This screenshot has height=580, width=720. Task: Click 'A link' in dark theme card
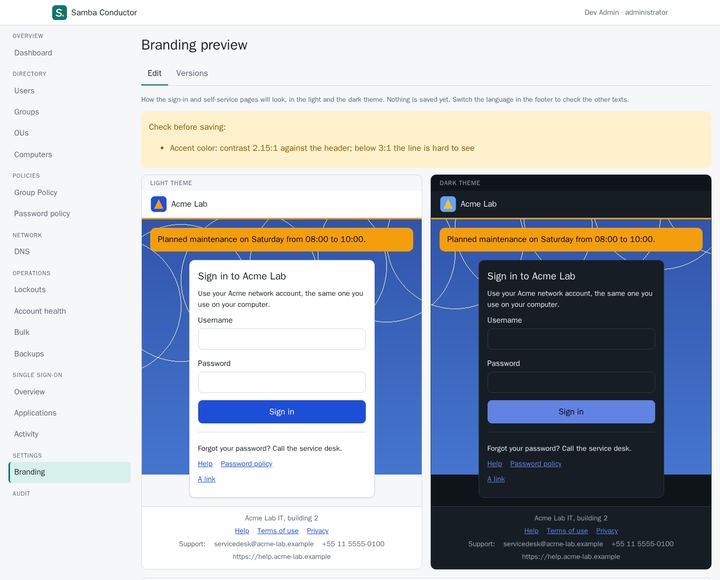[496, 479]
